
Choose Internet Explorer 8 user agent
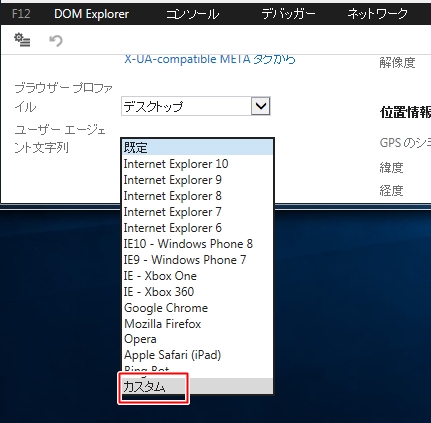(x=197, y=196)
